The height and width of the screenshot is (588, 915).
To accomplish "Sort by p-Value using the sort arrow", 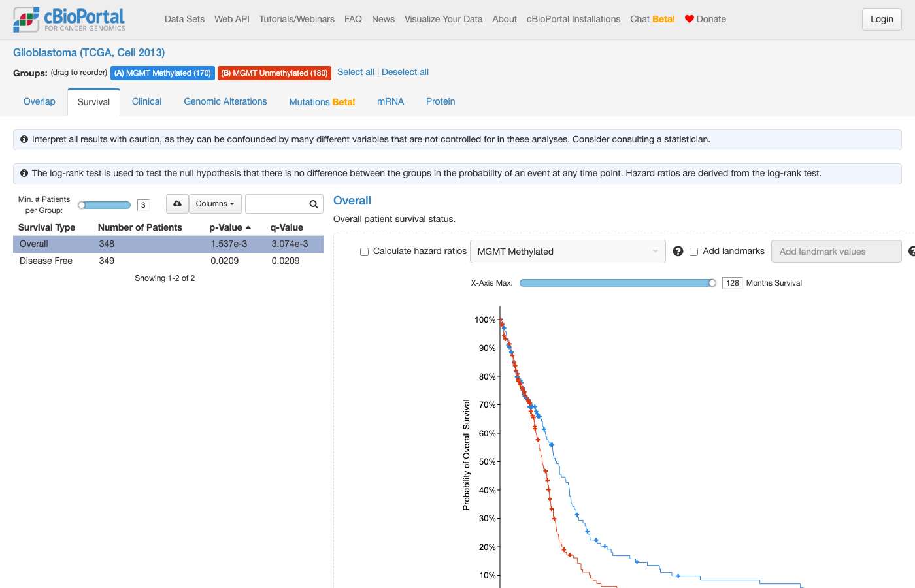I will tap(248, 227).
